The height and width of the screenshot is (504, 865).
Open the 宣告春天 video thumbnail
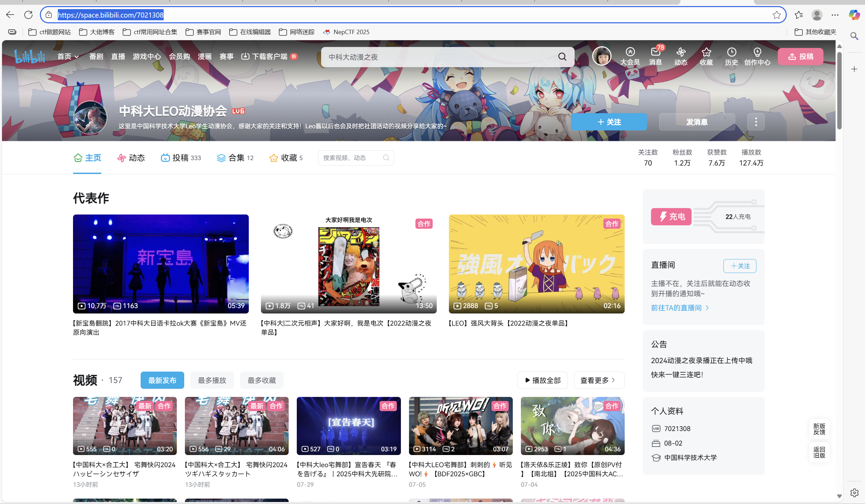[349, 426]
